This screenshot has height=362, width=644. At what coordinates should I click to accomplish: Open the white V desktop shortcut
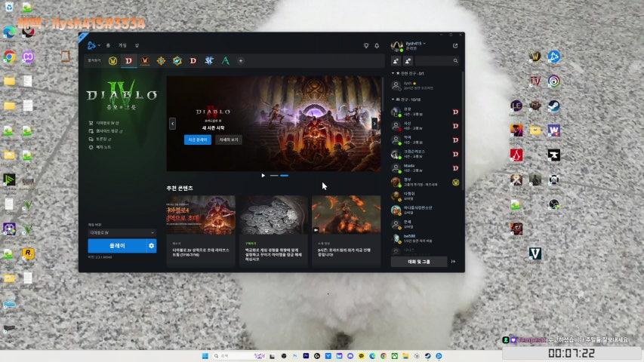[x=535, y=253]
